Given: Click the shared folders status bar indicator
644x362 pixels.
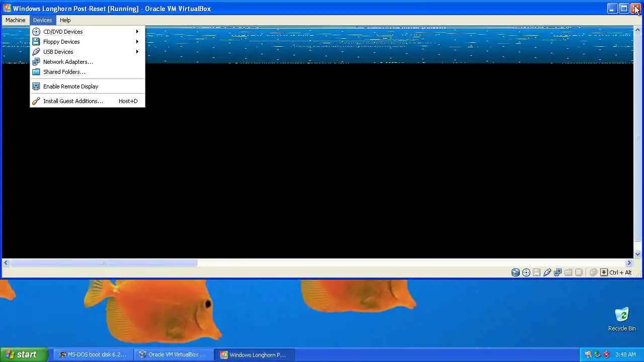Looking at the screenshot, I should click(569, 273).
